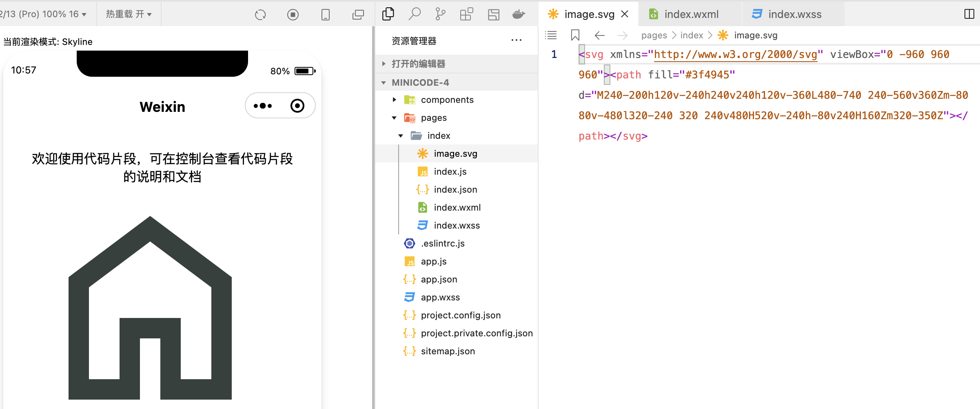Image resolution: width=980 pixels, height=409 pixels.
Task: Collapse the pages folder
Action: 456,118
